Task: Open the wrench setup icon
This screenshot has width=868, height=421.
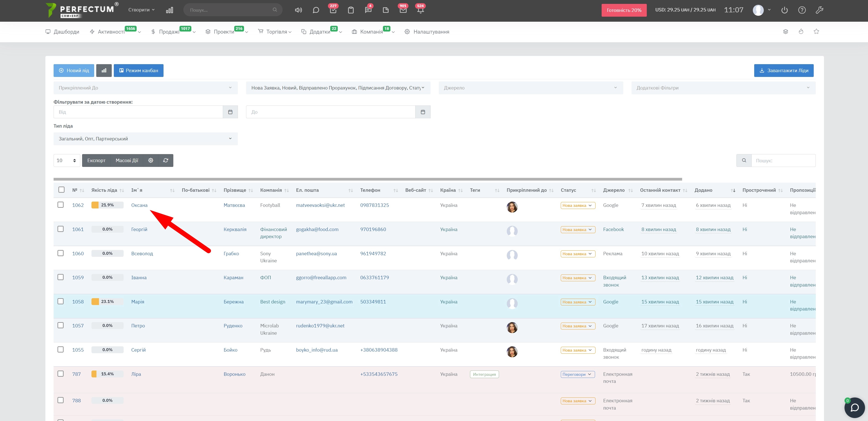Action: coord(819,10)
